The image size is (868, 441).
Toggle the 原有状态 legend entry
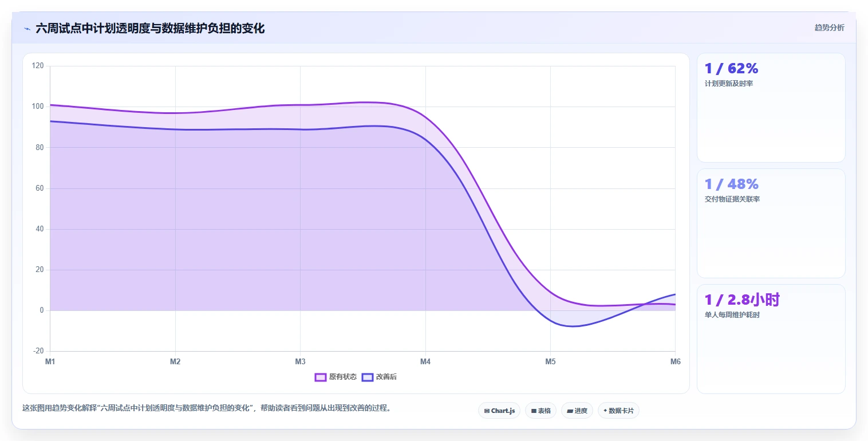pos(336,377)
